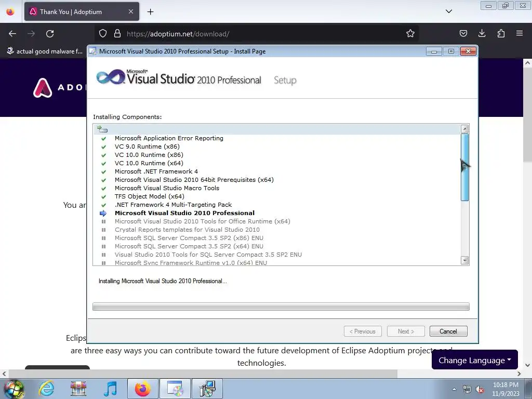
Task: Bookmark this page with the star icon
Action: [x=410, y=33]
